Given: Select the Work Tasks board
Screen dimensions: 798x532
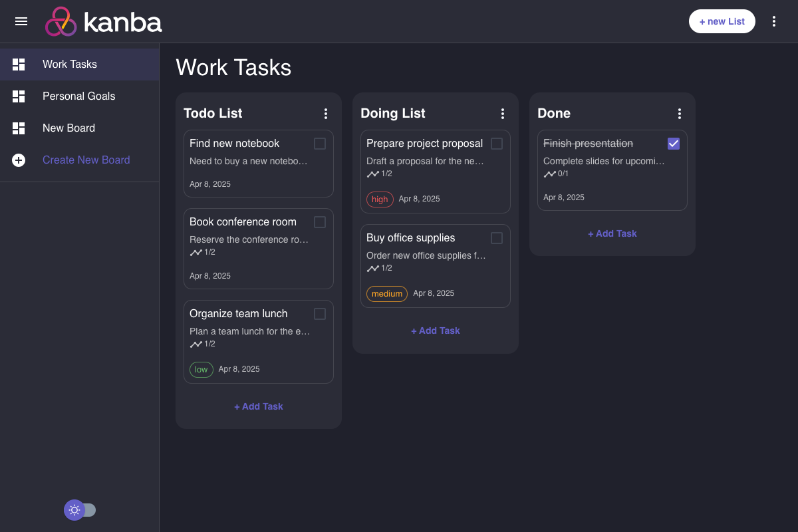Looking at the screenshot, I should (x=79, y=65).
